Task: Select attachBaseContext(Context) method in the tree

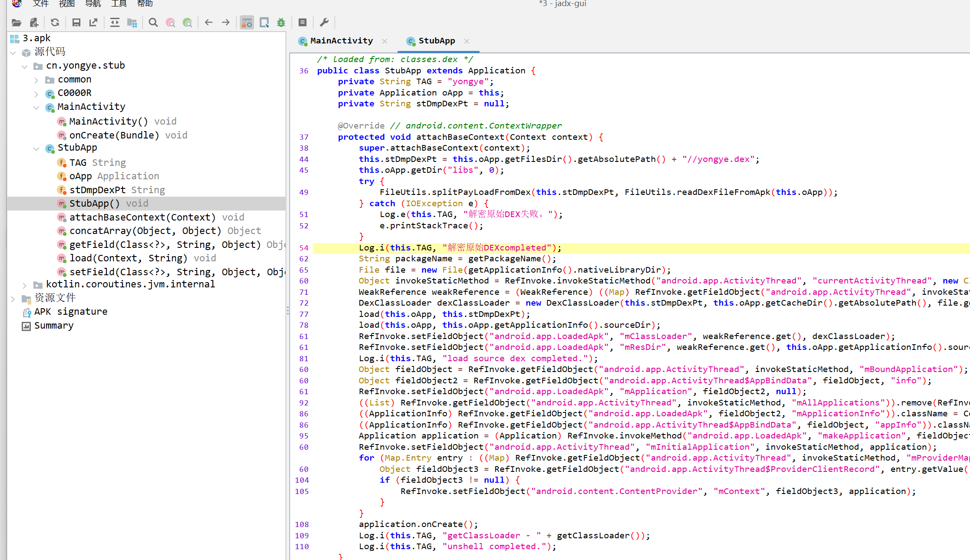Action: click(142, 217)
